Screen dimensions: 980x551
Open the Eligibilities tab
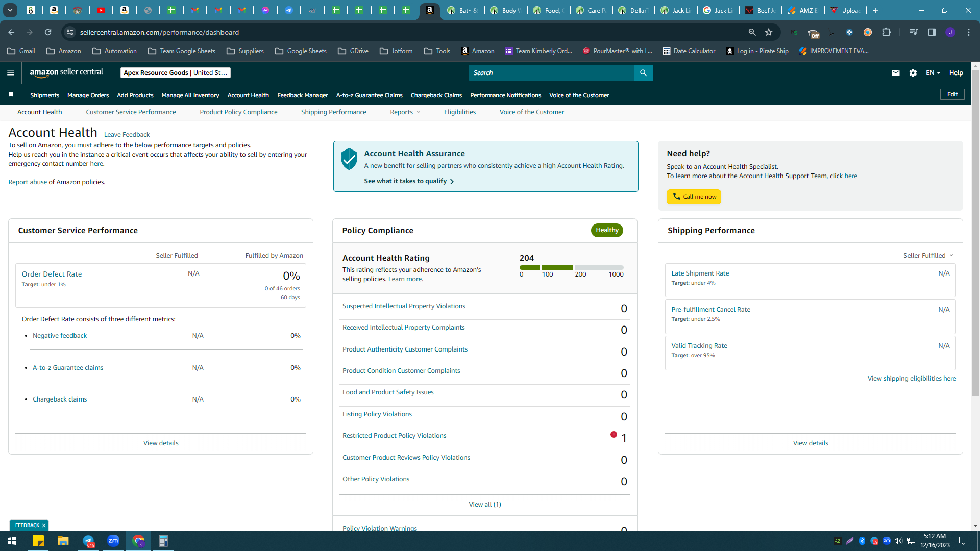tap(459, 112)
